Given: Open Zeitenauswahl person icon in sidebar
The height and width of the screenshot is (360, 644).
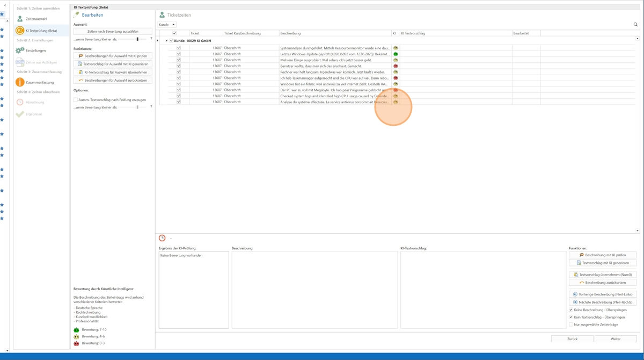Looking at the screenshot, I should [x=20, y=19].
